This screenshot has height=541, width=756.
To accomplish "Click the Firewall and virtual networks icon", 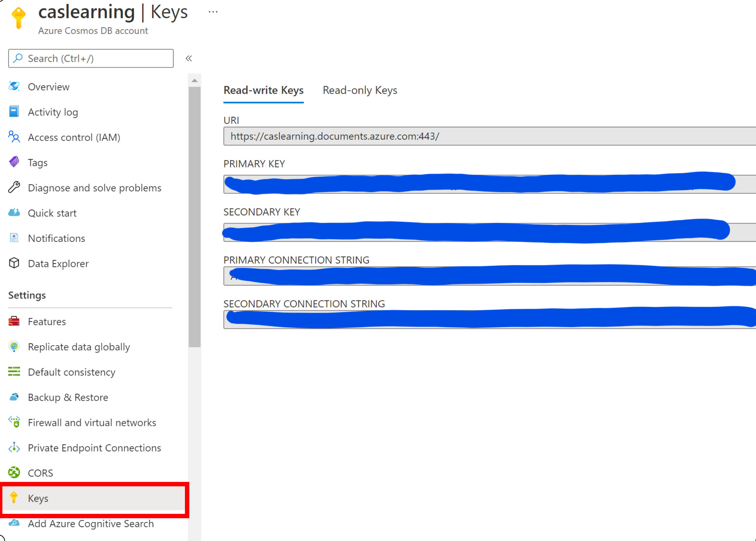I will (14, 422).
